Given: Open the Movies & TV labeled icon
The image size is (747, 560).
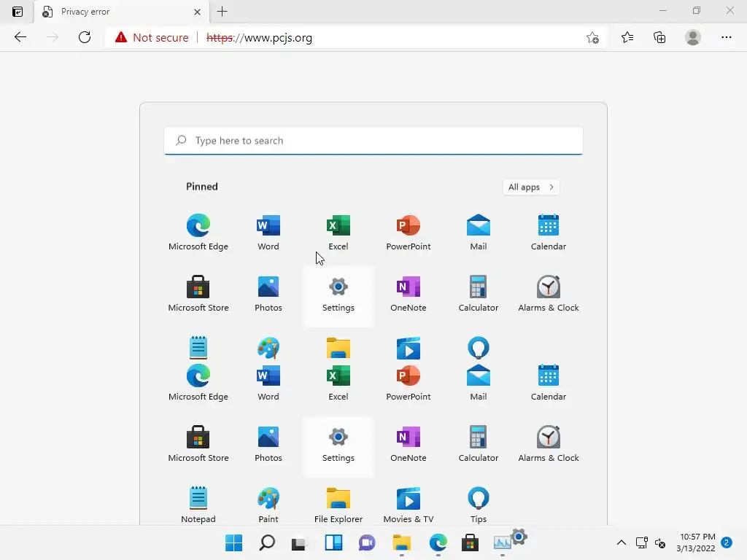Looking at the screenshot, I should tap(409, 505).
